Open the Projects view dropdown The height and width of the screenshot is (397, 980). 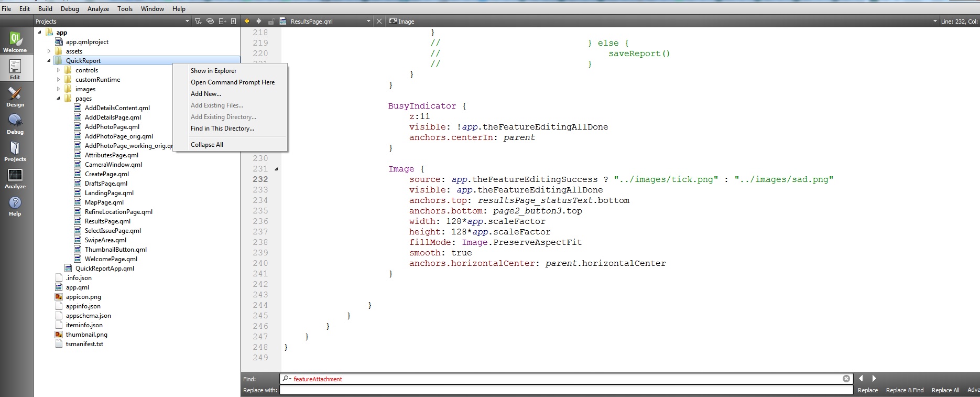tap(187, 22)
